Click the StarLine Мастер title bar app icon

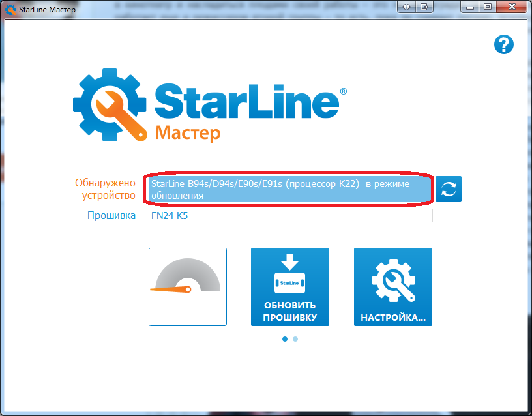point(10,10)
